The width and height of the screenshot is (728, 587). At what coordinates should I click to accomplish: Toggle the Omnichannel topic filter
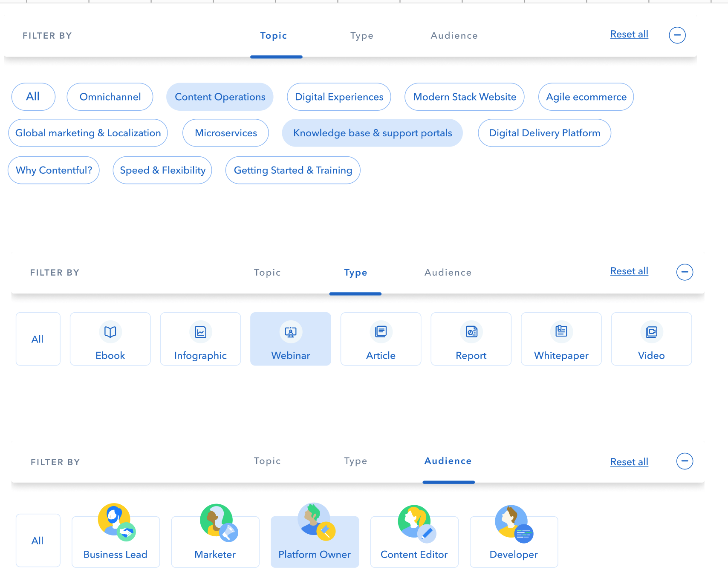pos(110,97)
